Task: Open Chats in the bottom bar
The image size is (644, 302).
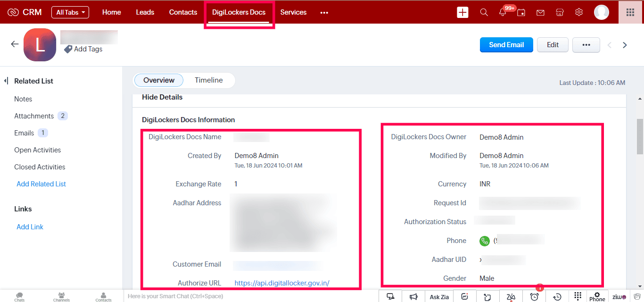Action: click(x=19, y=296)
